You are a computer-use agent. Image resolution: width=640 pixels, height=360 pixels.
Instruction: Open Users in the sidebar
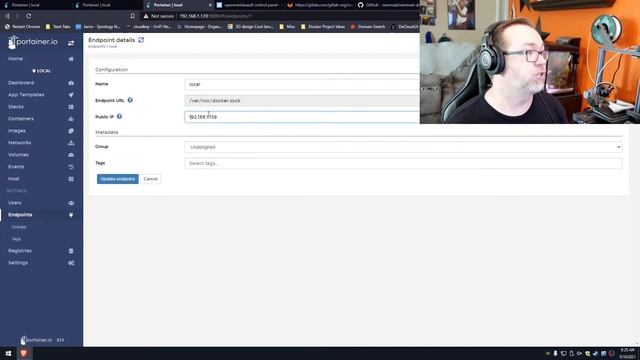(15, 203)
